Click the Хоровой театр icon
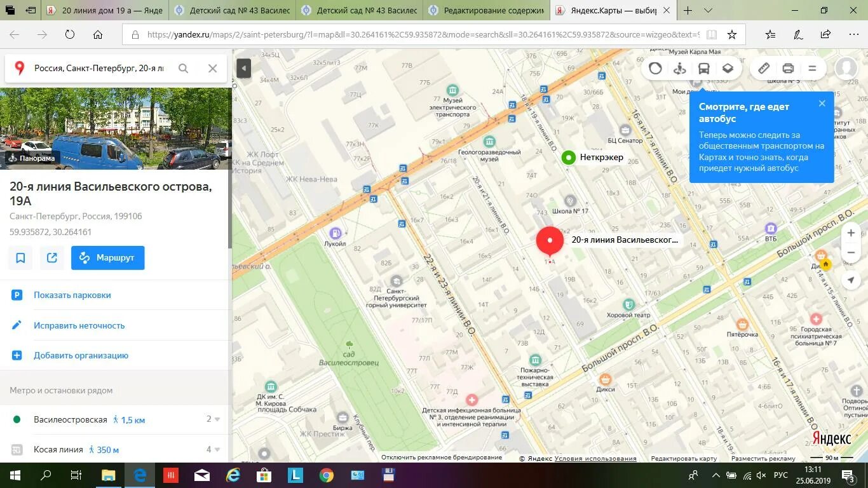The image size is (868, 488). (x=628, y=305)
